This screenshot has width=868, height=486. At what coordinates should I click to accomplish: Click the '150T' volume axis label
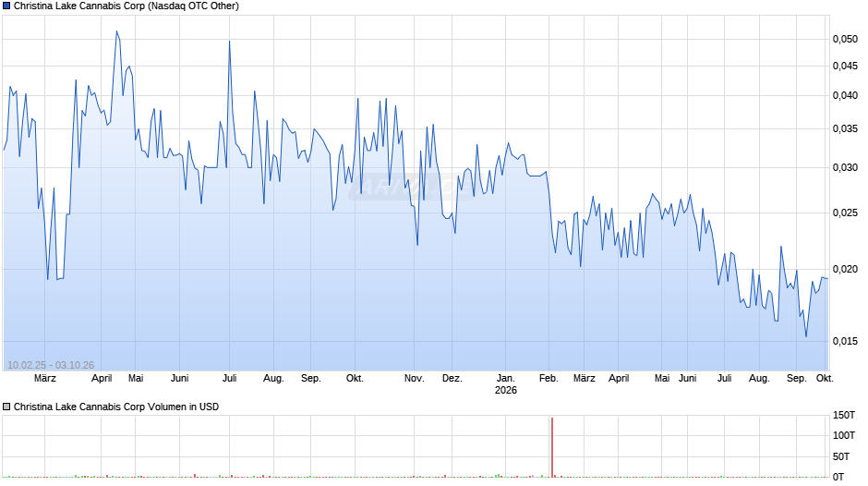click(x=844, y=415)
